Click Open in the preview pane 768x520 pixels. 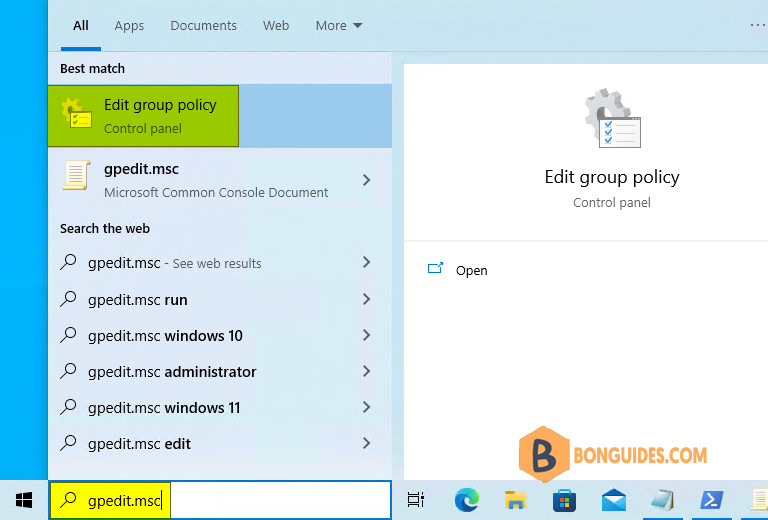[471, 270]
